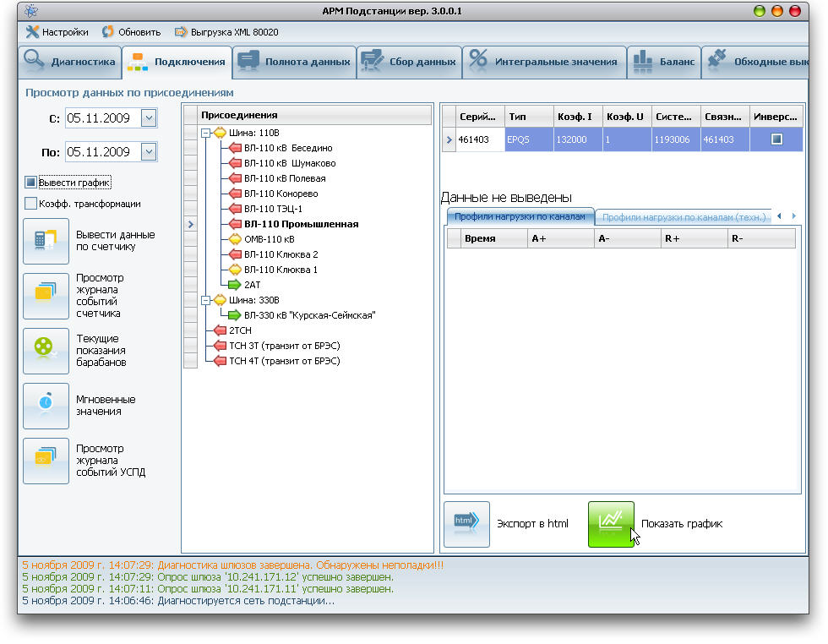The image size is (828, 644).
Task: Click the Текущие показания барабанов reel icon
Action: tap(46, 351)
